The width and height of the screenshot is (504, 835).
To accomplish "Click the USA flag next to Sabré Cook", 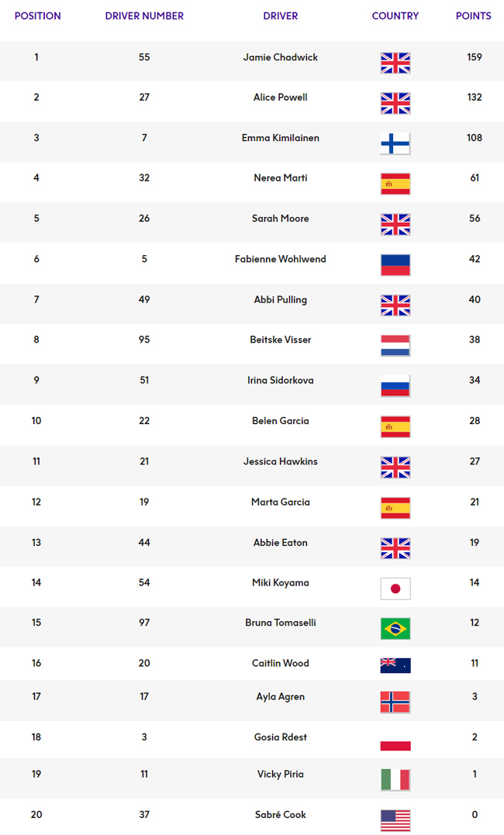I will coord(395,820).
